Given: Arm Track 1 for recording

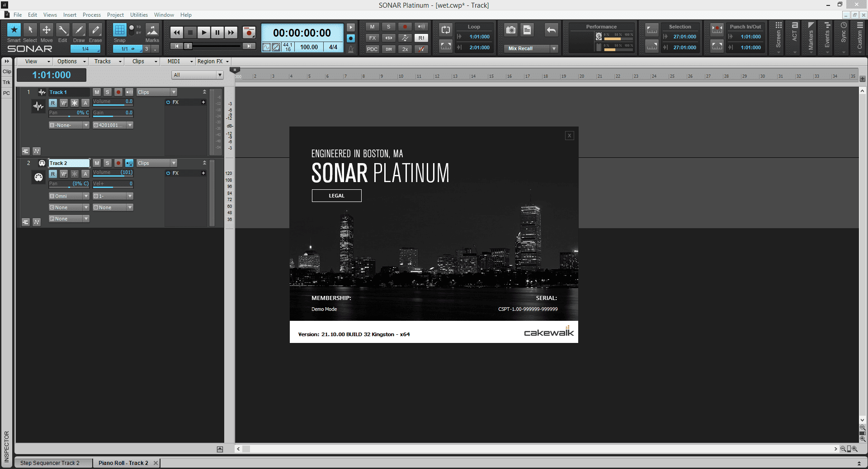Looking at the screenshot, I should pos(118,92).
